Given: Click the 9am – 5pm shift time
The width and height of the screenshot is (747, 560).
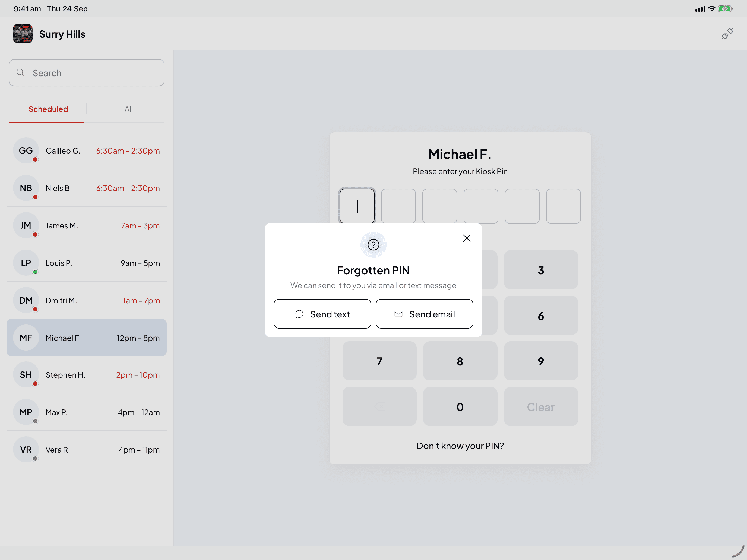Looking at the screenshot, I should click(x=140, y=263).
